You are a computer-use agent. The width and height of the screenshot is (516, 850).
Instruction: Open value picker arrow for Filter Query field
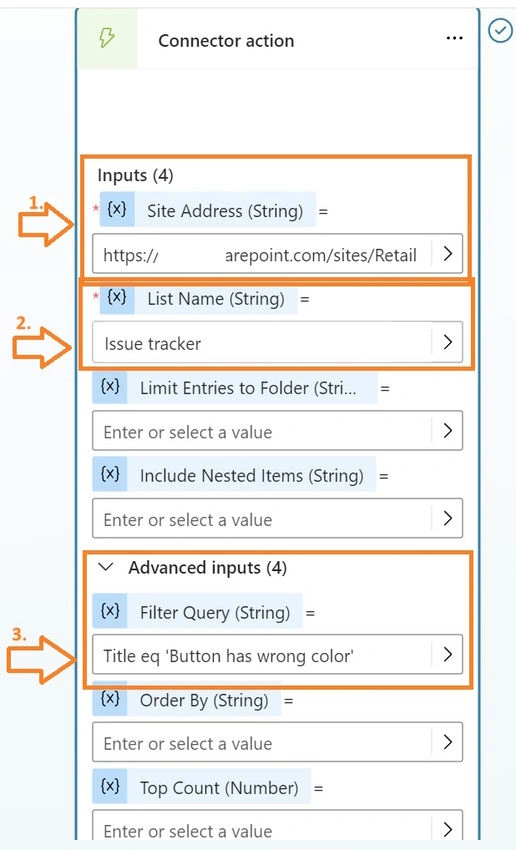447,655
